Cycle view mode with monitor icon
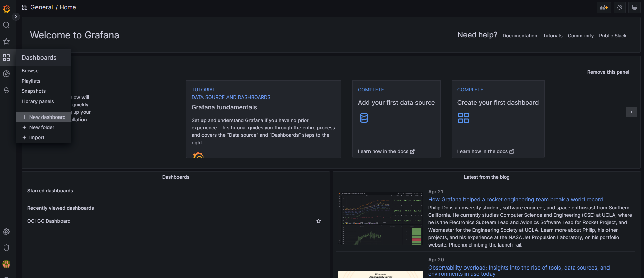Image resolution: width=644 pixels, height=278 pixels. pyautogui.click(x=635, y=7)
